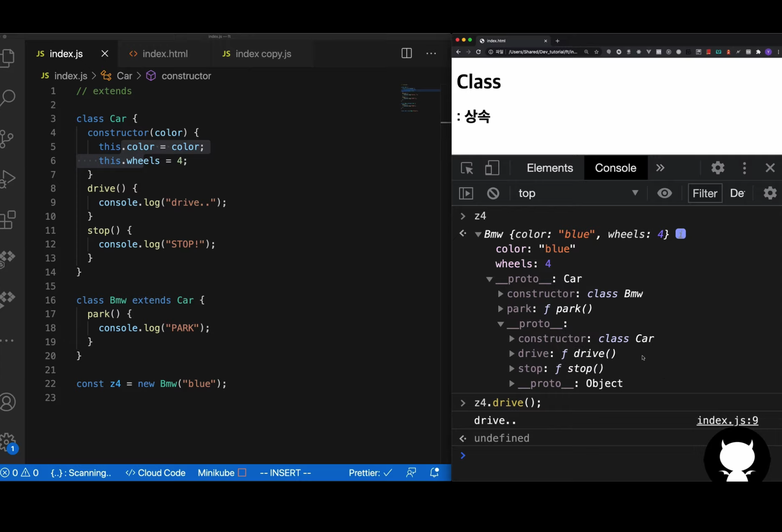
Task: Open DevTools customize three-dot menu
Action: tap(744, 168)
